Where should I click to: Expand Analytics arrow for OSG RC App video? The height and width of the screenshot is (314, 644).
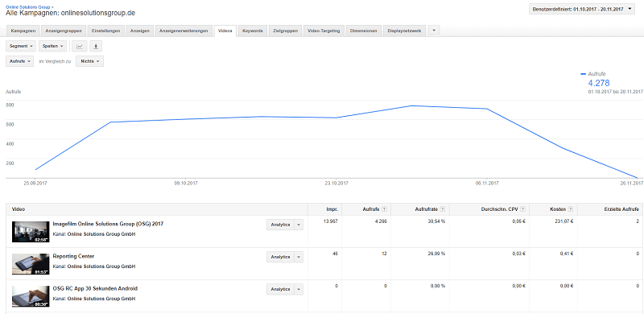click(299, 289)
